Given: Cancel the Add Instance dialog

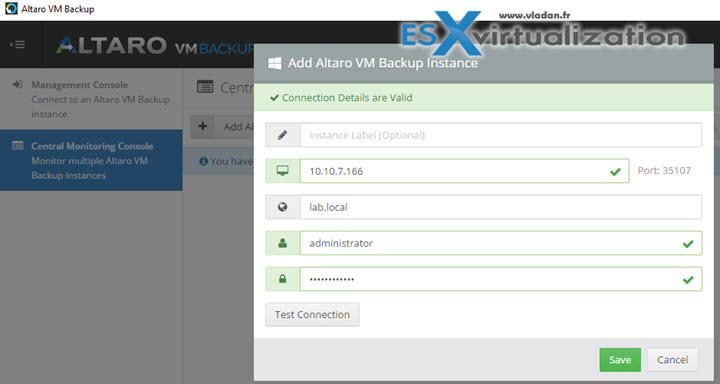Looking at the screenshot, I should pyautogui.click(x=672, y=360).
